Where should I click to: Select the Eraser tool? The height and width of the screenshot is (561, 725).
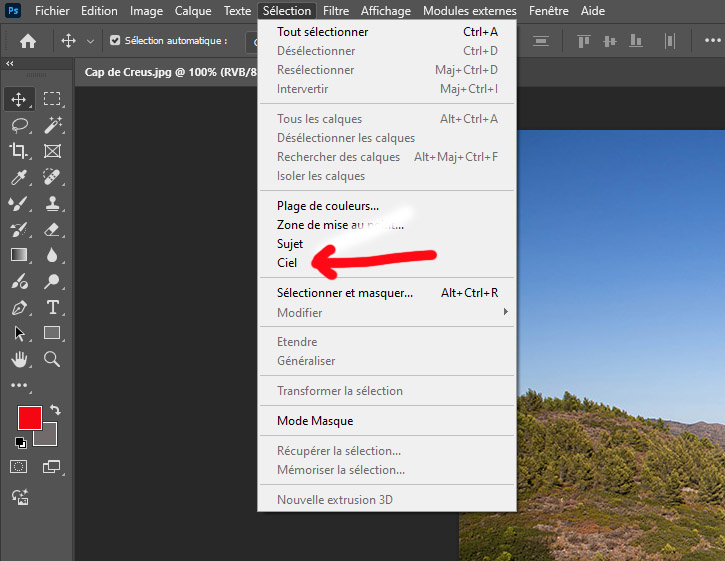click(52, 229)
